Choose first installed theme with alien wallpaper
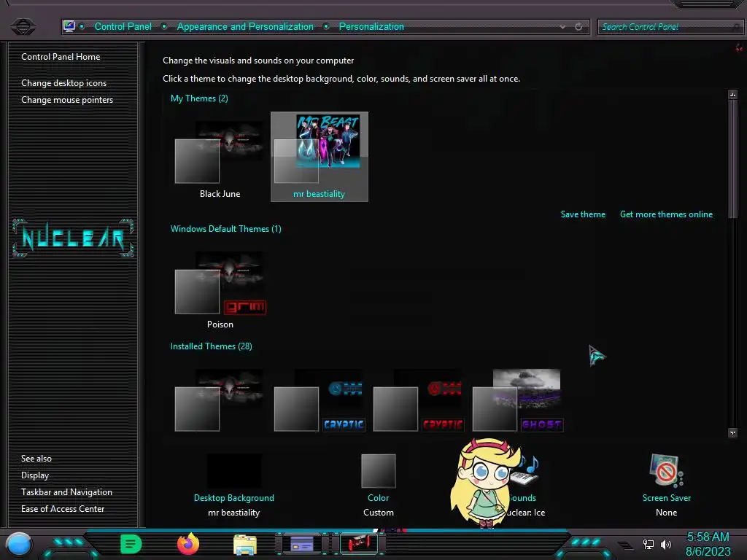Image resolution: width=747 pixels, height=560 pixels. click(x=220, y=400)
